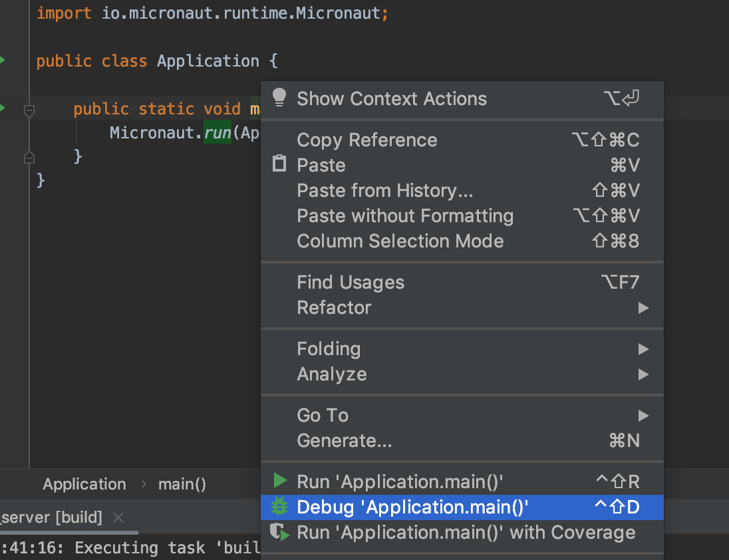Enable Column Selection Mode
729x560 pixels.
(x=462, y=241)
